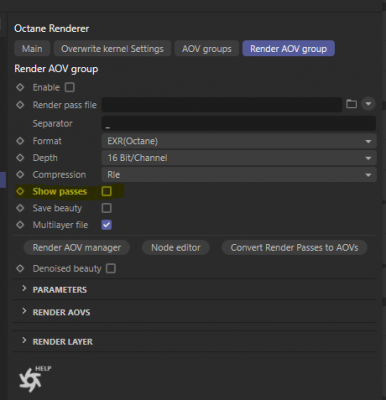Uncheck the Multilayer file checkbox
The image size is (386, 400).
[x=107, y=225]
